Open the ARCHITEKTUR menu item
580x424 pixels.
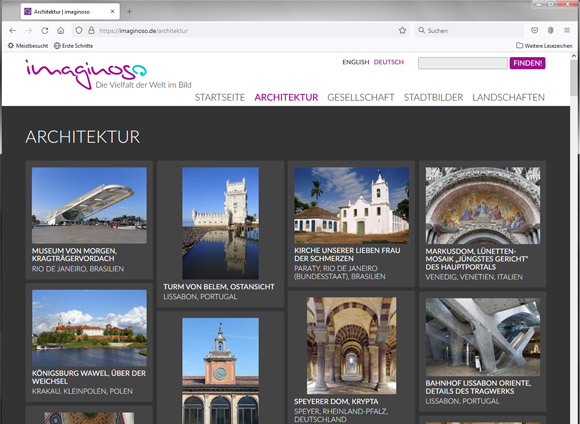[286, 97]
